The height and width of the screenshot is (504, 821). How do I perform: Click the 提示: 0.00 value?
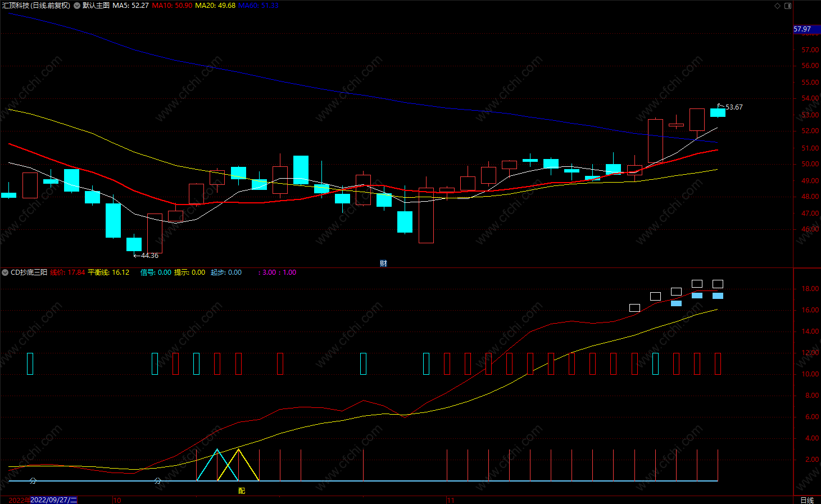click(x=189, y=273)
